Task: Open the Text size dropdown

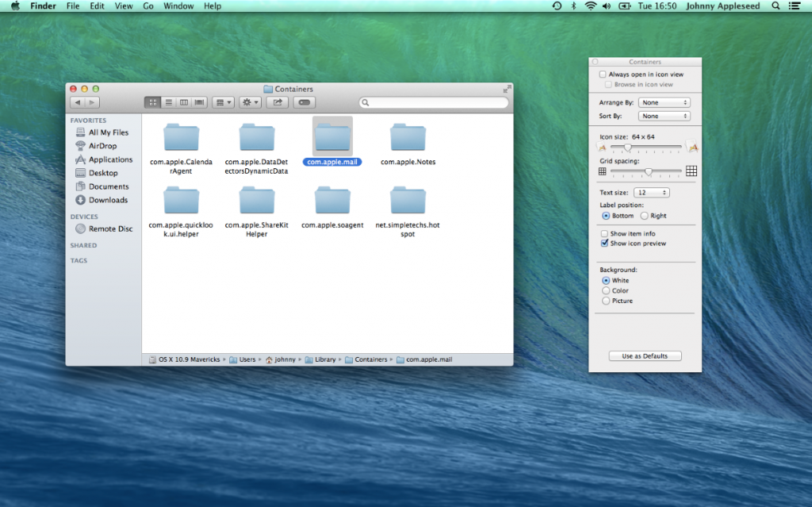Action: pos(652,192)
